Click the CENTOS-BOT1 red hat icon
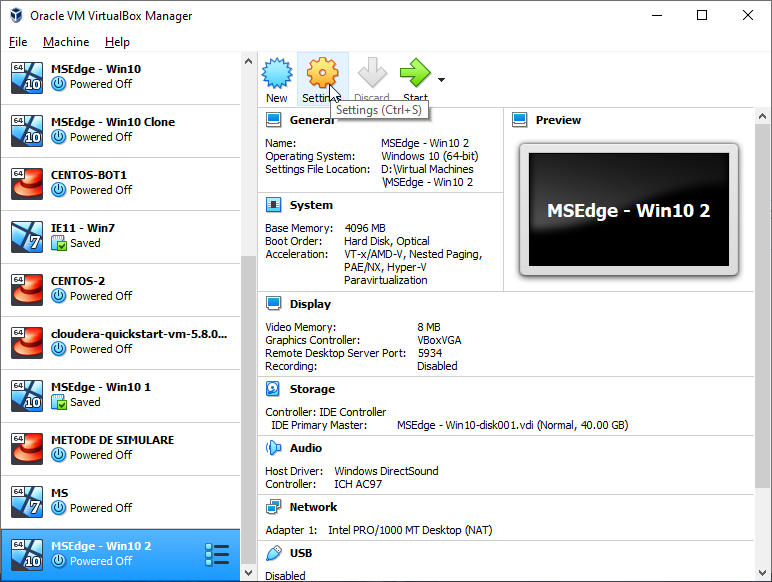The height and width of the screenshot is (582, 772). [26, 182]
